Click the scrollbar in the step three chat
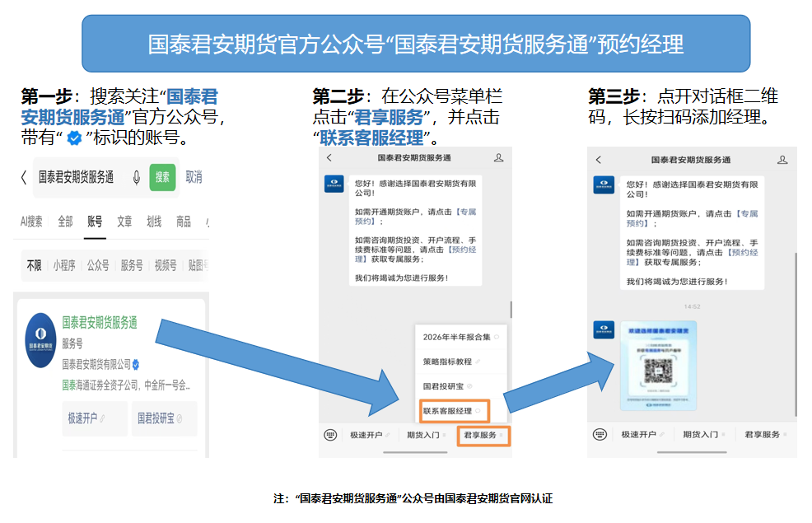 pos(796,334)
